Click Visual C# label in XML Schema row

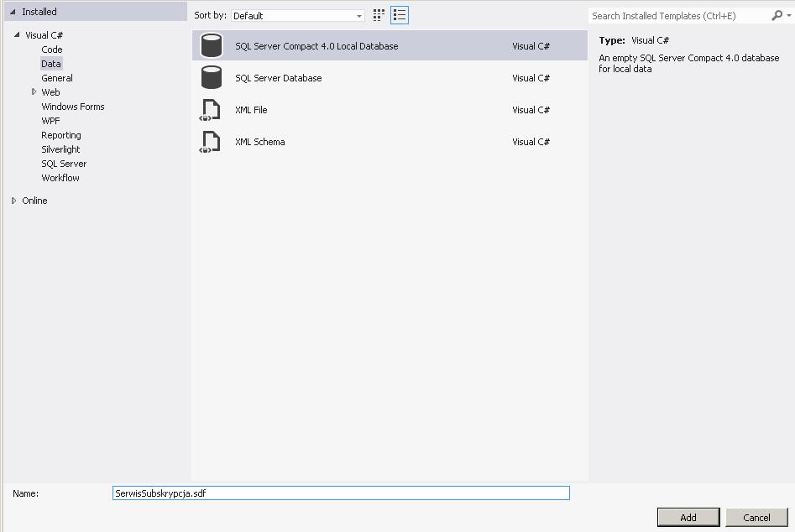point(531,142)
